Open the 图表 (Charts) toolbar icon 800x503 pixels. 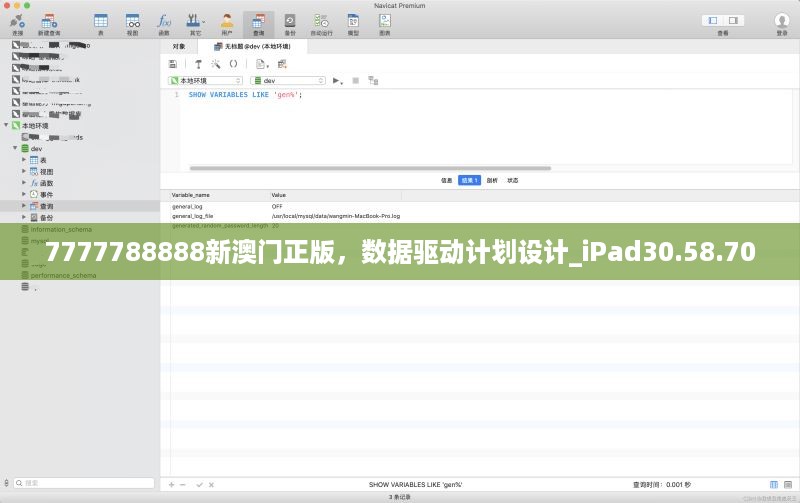[x=385, y=24]
